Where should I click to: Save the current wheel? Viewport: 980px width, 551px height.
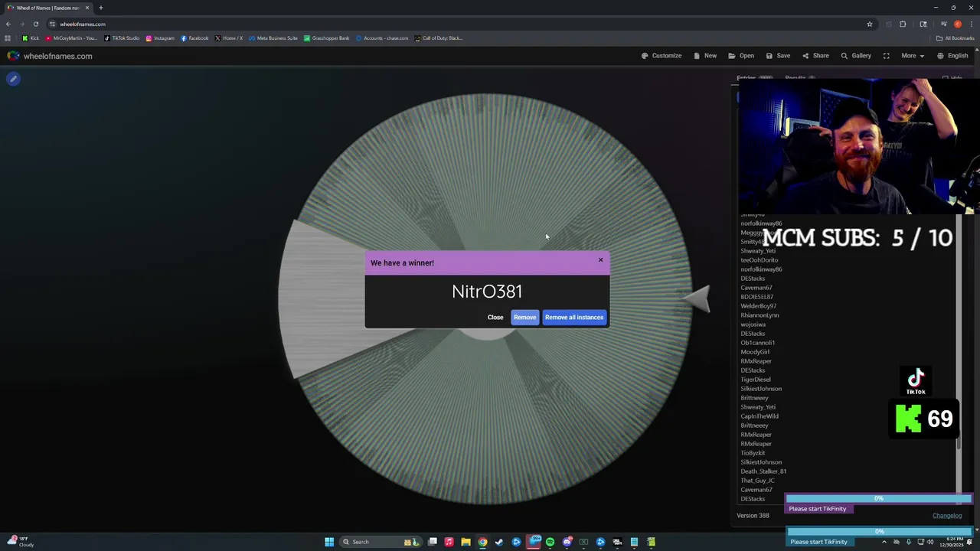pos(777,56)
